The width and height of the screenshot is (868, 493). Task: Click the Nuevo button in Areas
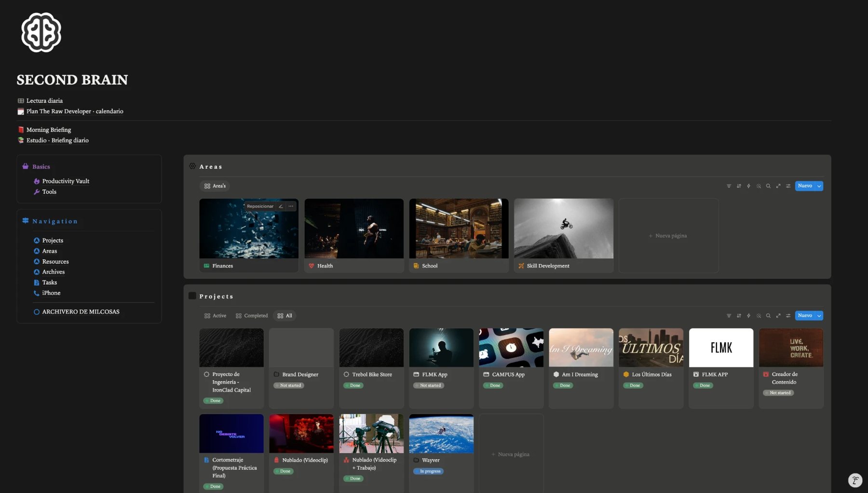(805, 186)
